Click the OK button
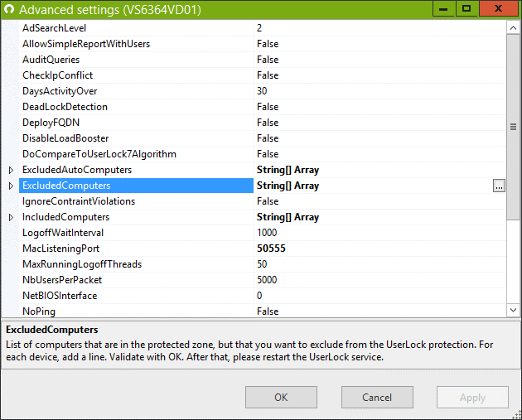This screenshot has width=522, height=420. click(281, 397)
